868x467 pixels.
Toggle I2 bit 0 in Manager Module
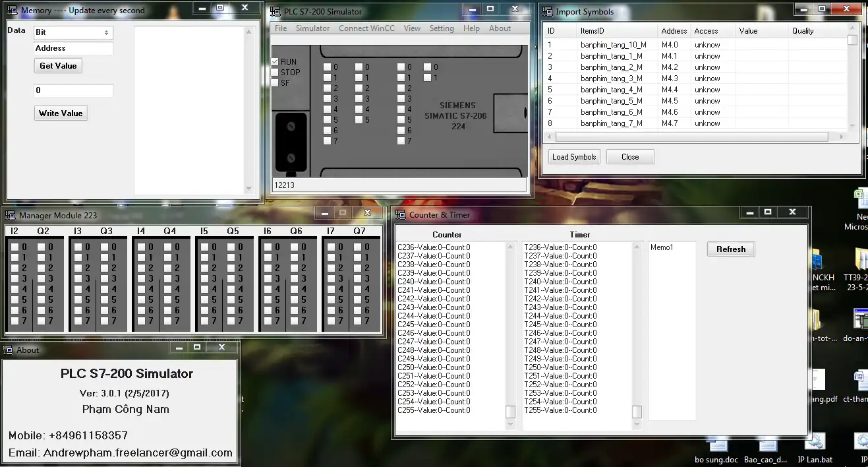click(14, 247)
